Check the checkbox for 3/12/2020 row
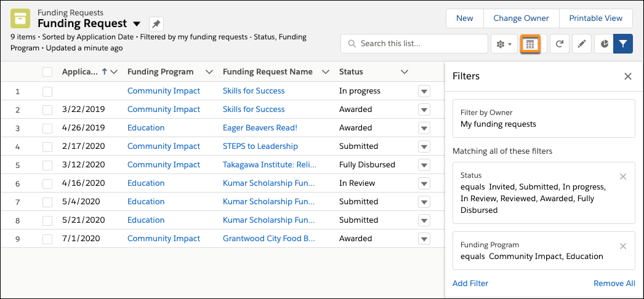644x299 pixels. pyautogui.click(x=47, y=165)
